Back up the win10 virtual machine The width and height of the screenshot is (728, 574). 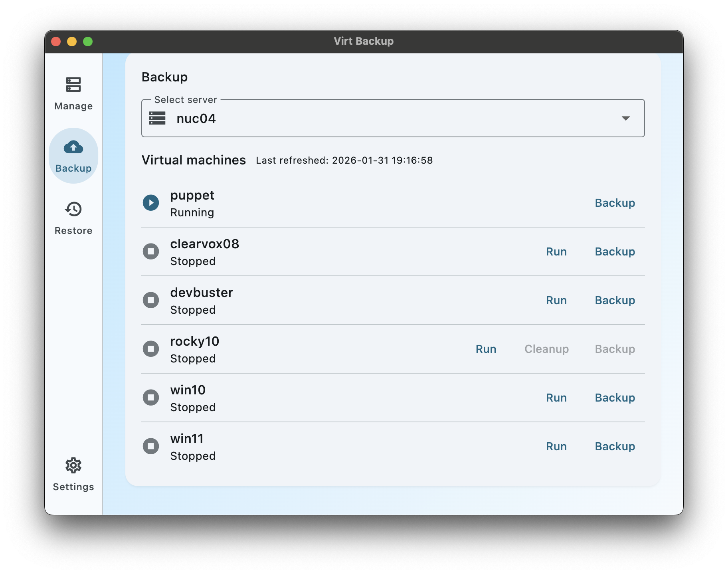615,397
